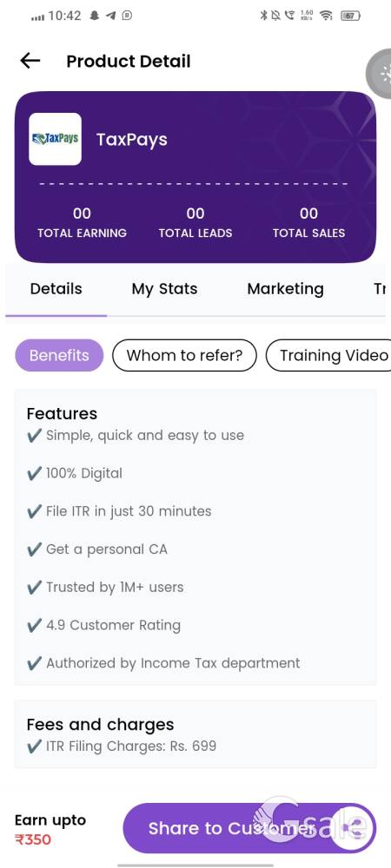The height and width of the screenshot is (868, 391).
Task: Open the Marketing tab
Action: coord(285,289)
